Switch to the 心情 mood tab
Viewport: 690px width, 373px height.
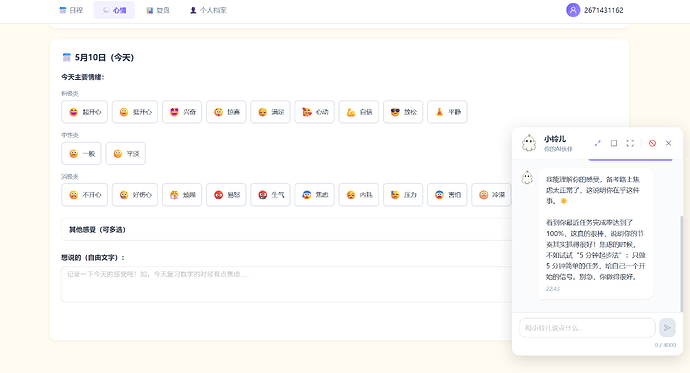(x=114, y=10)
